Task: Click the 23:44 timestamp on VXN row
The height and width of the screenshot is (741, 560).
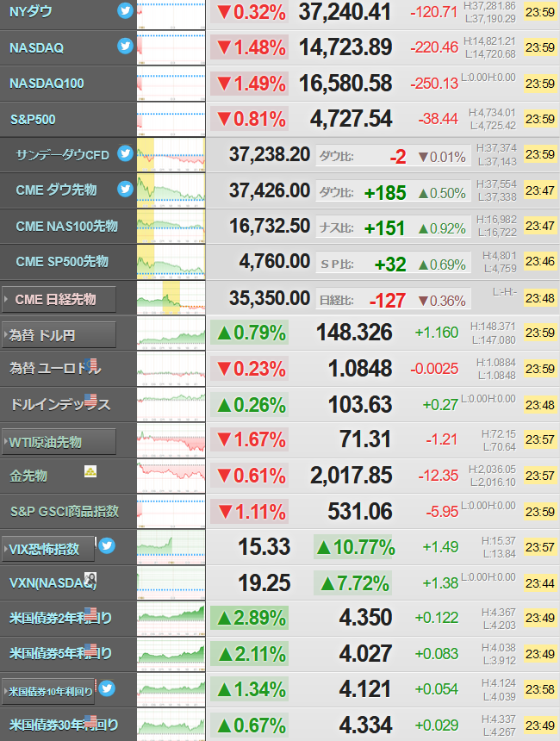Action: coord(540,583)
